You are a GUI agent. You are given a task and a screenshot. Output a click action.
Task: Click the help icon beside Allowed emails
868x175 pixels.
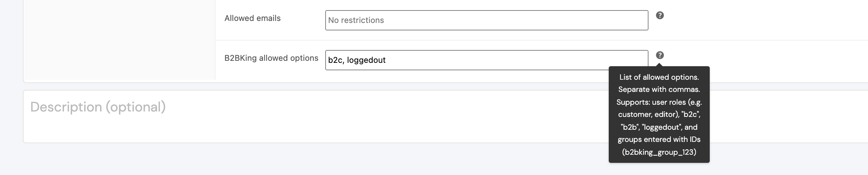[660, 16]
